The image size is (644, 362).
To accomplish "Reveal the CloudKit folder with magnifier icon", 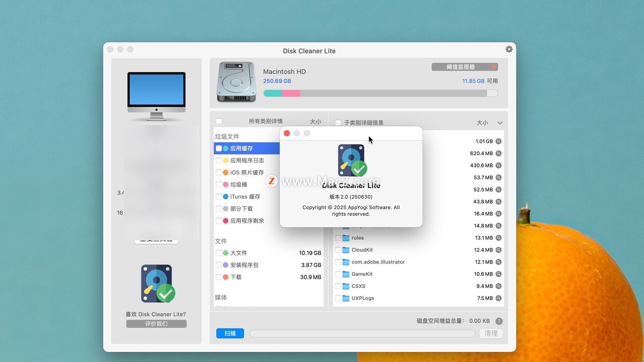I will [x=498, y=250].
